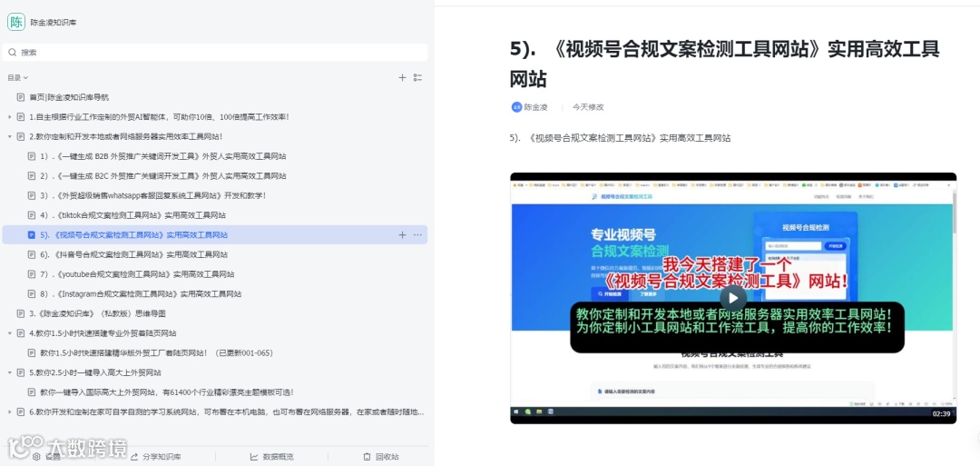Click the green 陈 knowledge base logo

tap(16, 22)
